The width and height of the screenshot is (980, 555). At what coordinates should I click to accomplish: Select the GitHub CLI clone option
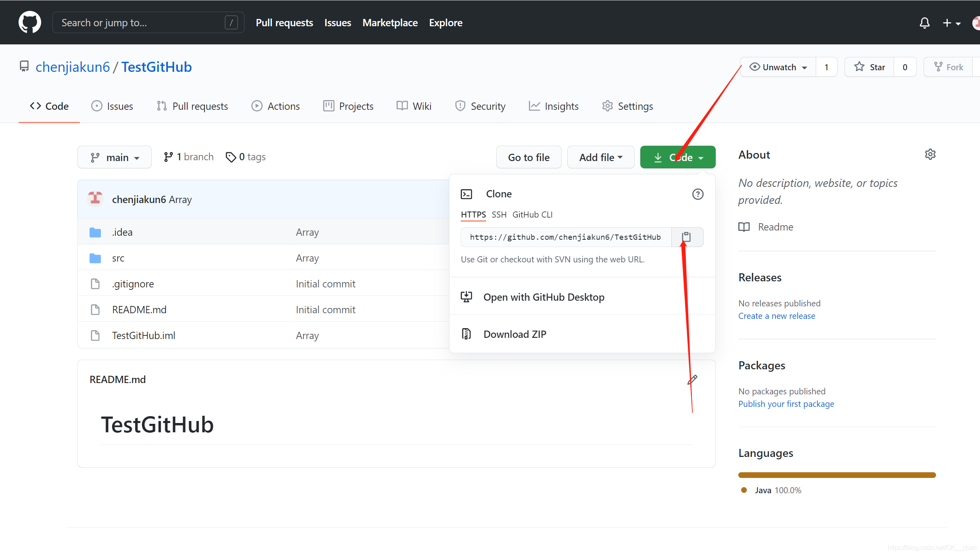click(533, 215)
